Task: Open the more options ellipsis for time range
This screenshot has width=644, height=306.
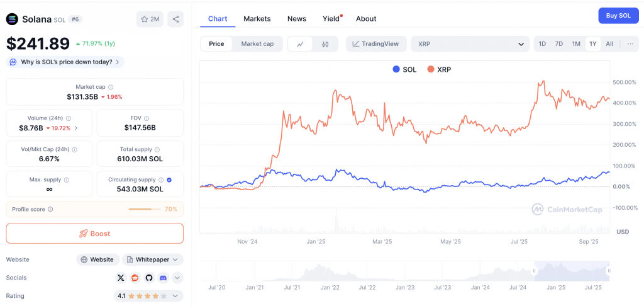Action: click(630, 44)
